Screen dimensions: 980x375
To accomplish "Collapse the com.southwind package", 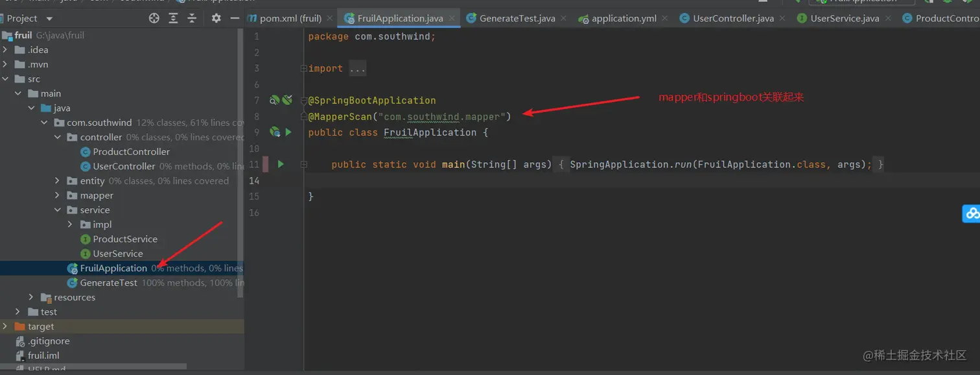I will point(44,122).
